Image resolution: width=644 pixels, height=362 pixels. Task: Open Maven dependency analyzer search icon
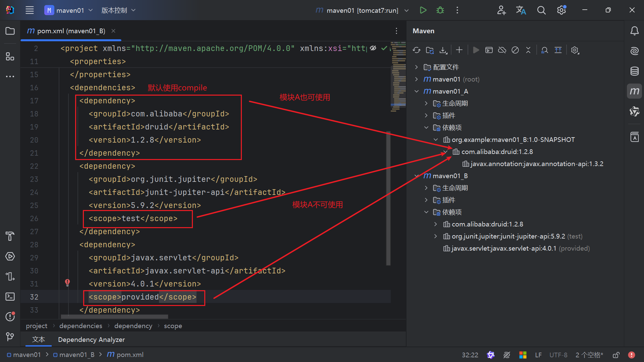point(545,50)
